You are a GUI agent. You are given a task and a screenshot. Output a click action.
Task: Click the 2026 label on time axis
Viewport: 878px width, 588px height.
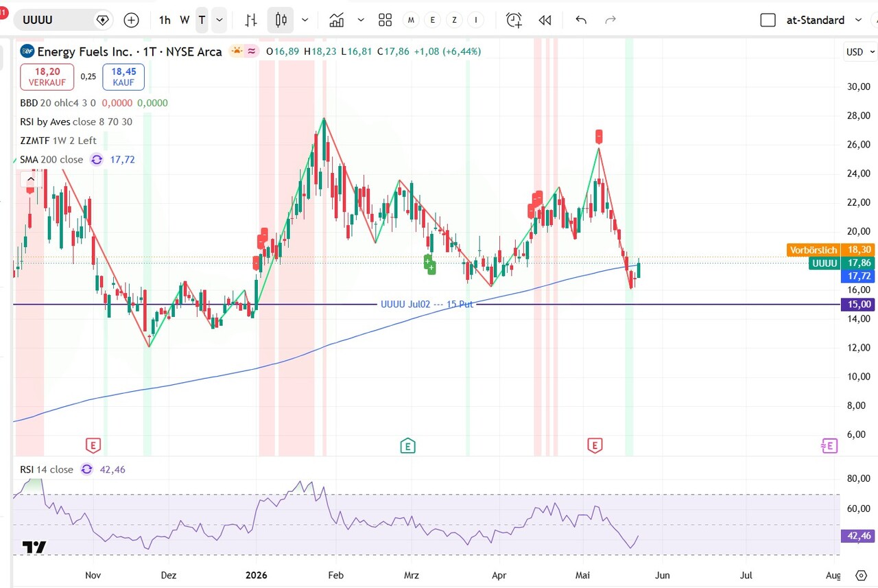click(x=256, y=575)
